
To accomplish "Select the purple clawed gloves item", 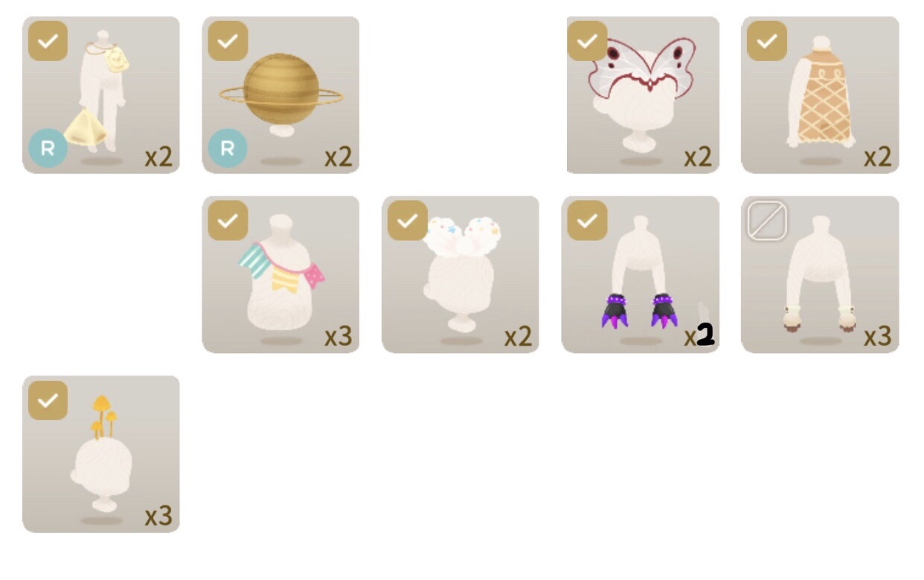I will (641, 274).
